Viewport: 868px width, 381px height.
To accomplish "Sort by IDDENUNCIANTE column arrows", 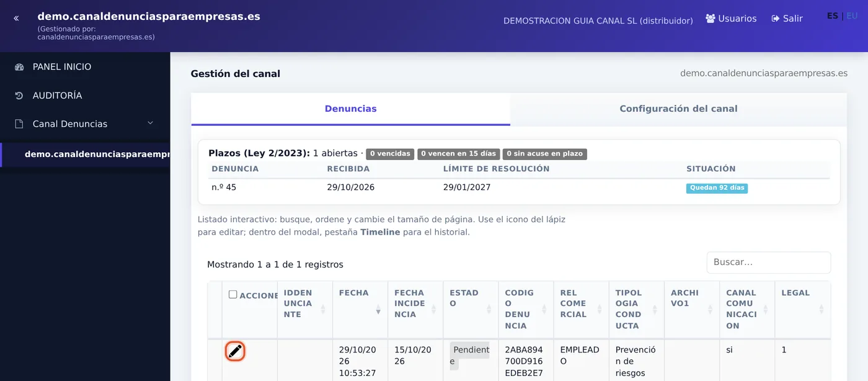I will pyautogui.click(x=323, y=309).
